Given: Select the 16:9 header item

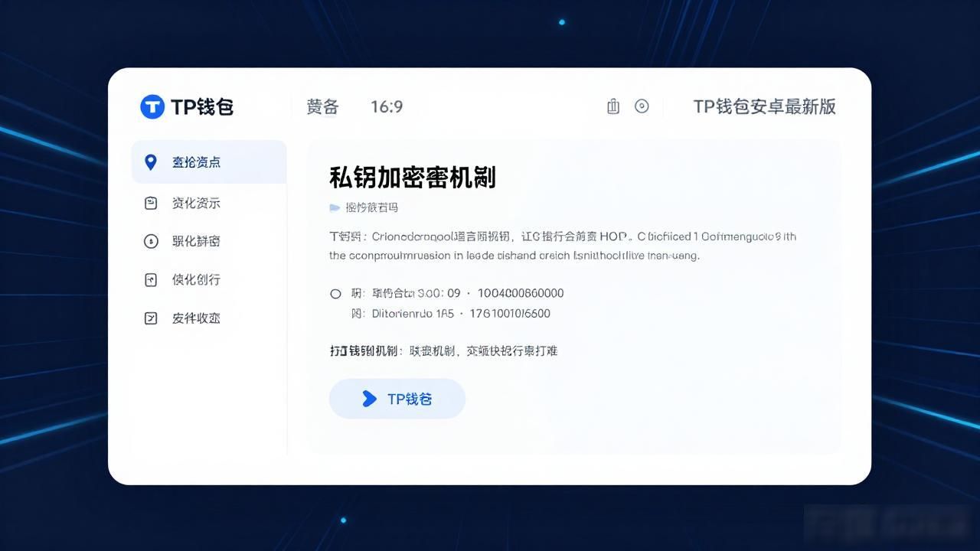Looking at the screenshot, I should click(387, 107).
